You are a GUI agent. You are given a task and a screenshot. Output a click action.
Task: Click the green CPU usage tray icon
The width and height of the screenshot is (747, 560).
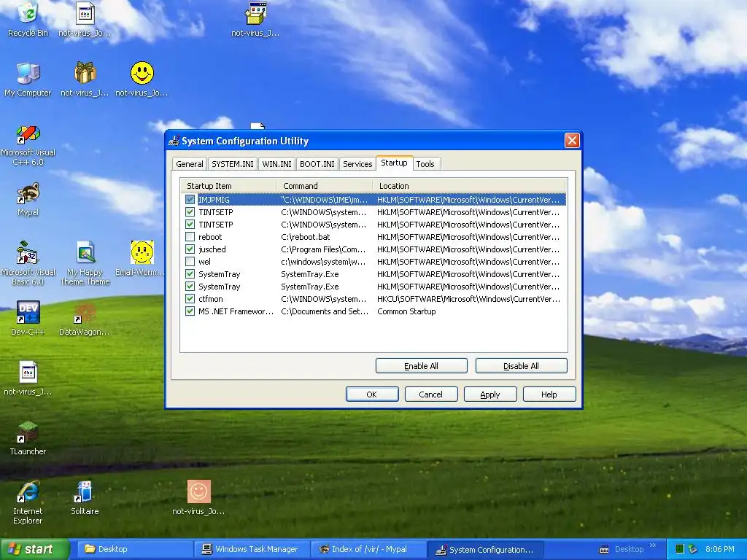pos(680,549)
